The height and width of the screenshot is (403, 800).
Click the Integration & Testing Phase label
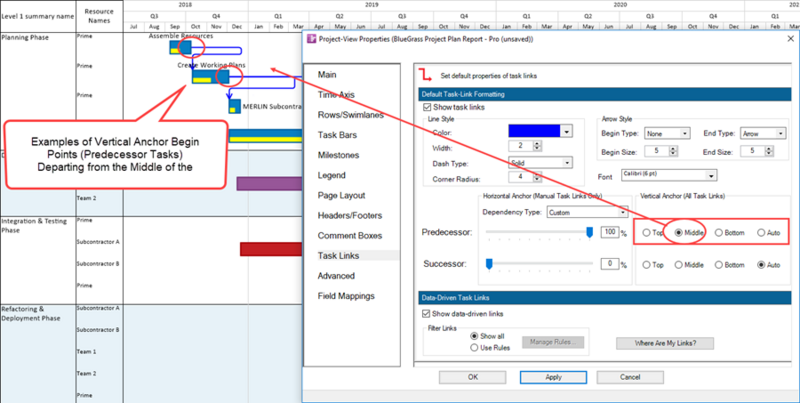tap(34, 225)
